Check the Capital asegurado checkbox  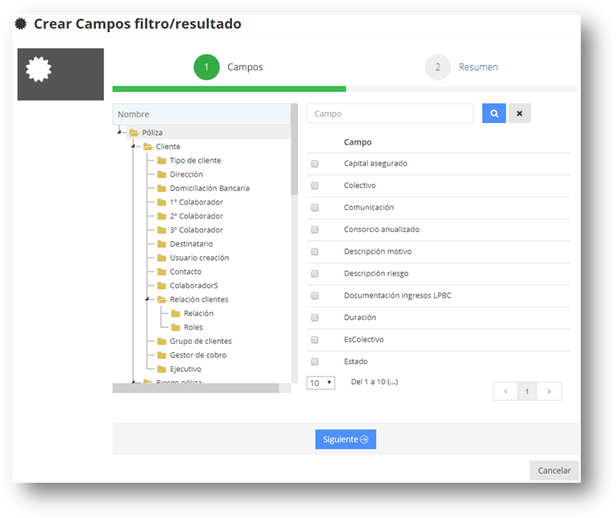[315, 163]
